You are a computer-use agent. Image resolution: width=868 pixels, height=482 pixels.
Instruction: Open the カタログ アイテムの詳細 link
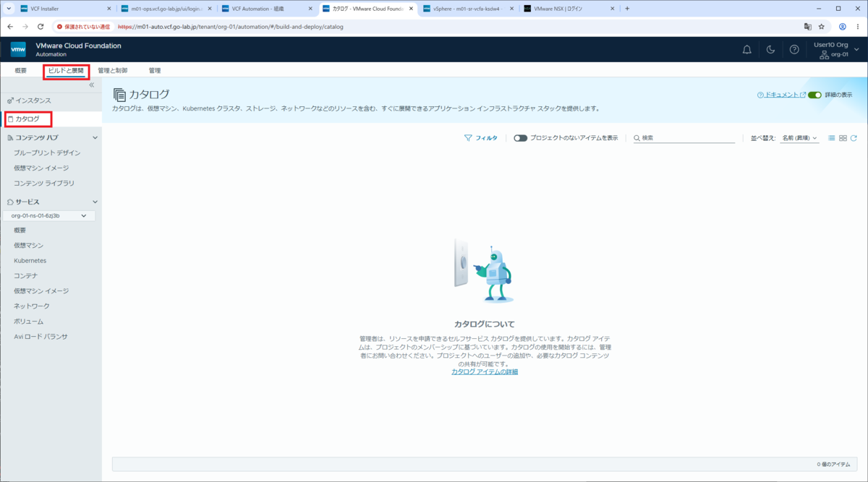[485, 371]
